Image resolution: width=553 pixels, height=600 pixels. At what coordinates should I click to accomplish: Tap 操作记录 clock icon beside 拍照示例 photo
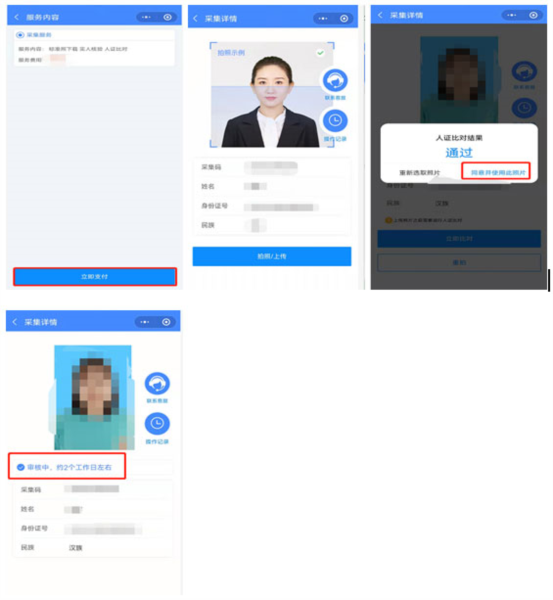click(x=335, y=121)
